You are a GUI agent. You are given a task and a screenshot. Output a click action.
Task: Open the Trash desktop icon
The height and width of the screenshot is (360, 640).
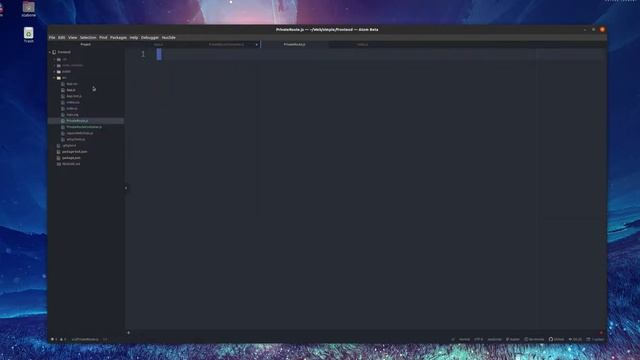point(29,35)
